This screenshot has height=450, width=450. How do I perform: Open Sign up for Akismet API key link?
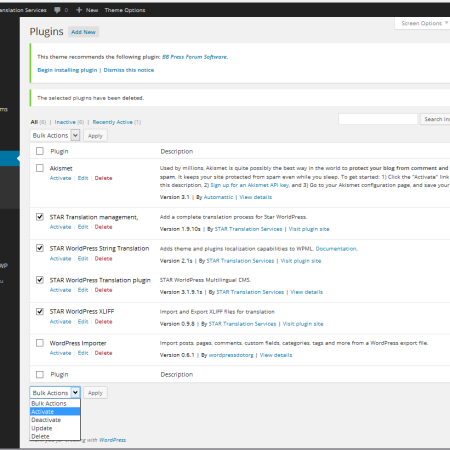pyautogui.click(x=249, y=185)
